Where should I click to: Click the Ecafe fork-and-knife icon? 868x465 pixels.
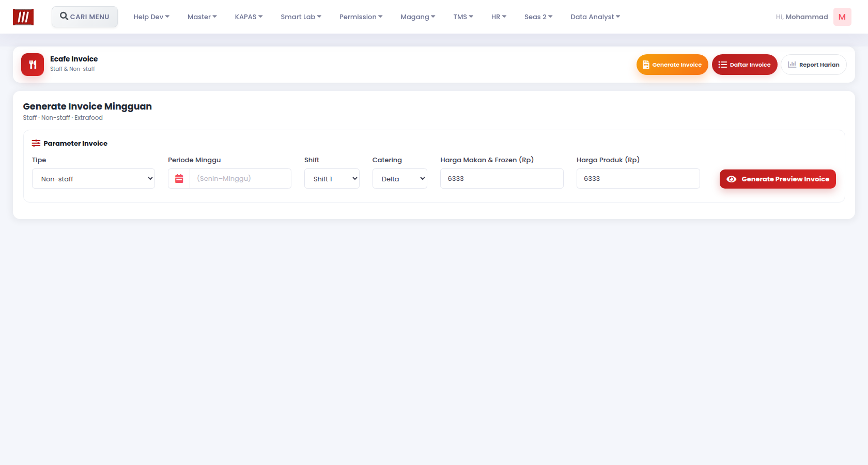33,65
